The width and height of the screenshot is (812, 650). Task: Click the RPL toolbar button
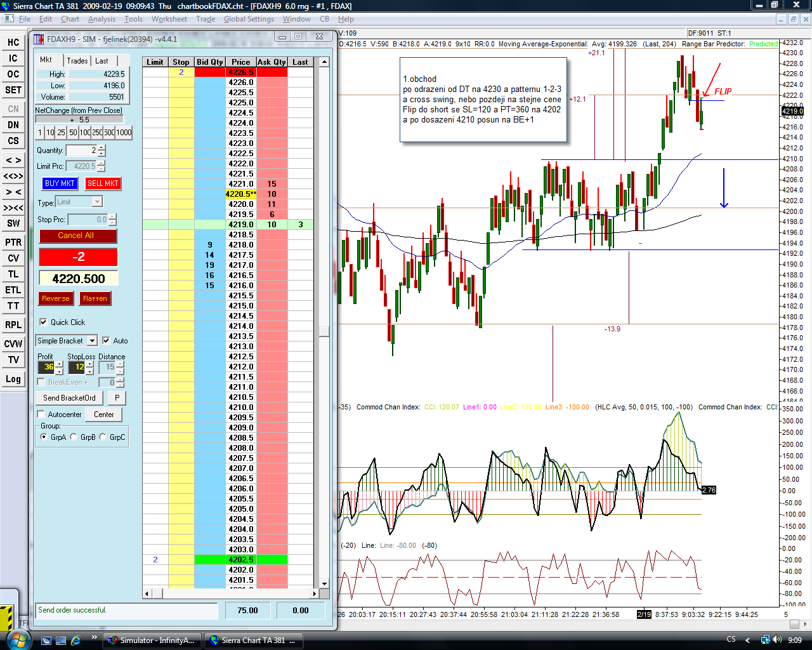coord(13,325)
